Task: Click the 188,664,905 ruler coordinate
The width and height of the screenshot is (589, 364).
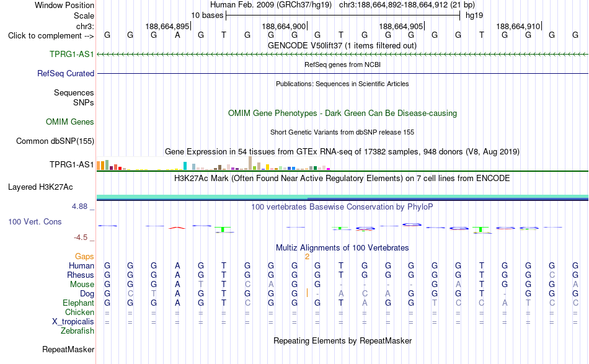Action: tap(401, 26)
